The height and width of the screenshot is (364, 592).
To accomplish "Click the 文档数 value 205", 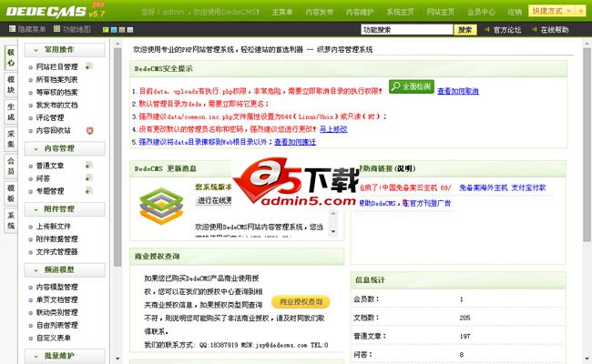I will coord(464,318).
